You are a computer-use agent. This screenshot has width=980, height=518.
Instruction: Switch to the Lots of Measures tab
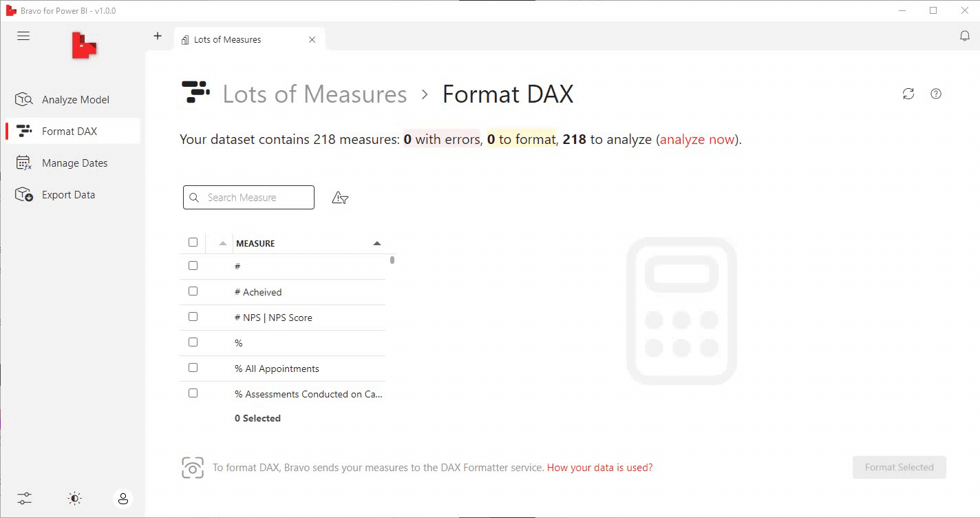pyautogui.click(x=227, y=39)
